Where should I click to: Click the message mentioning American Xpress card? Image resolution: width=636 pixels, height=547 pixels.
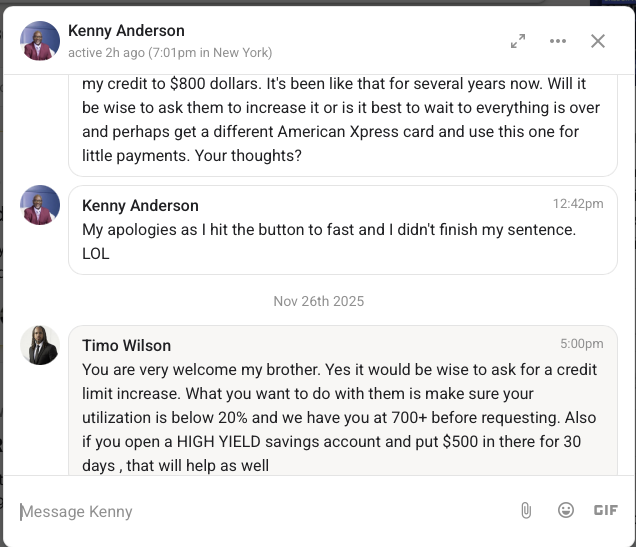click(340, 120)
